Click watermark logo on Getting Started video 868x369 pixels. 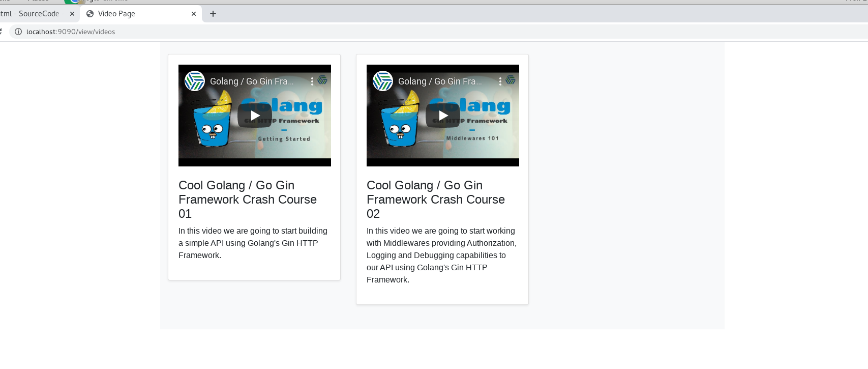click(322, 80)
